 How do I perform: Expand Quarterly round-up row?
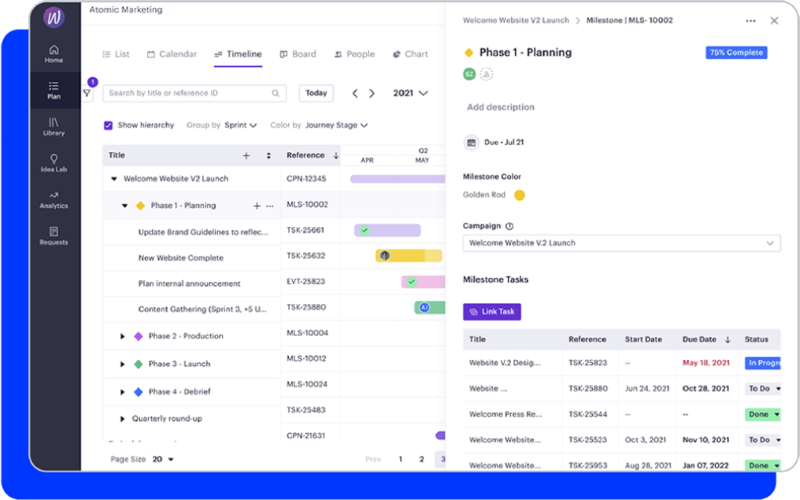point(122,419)
